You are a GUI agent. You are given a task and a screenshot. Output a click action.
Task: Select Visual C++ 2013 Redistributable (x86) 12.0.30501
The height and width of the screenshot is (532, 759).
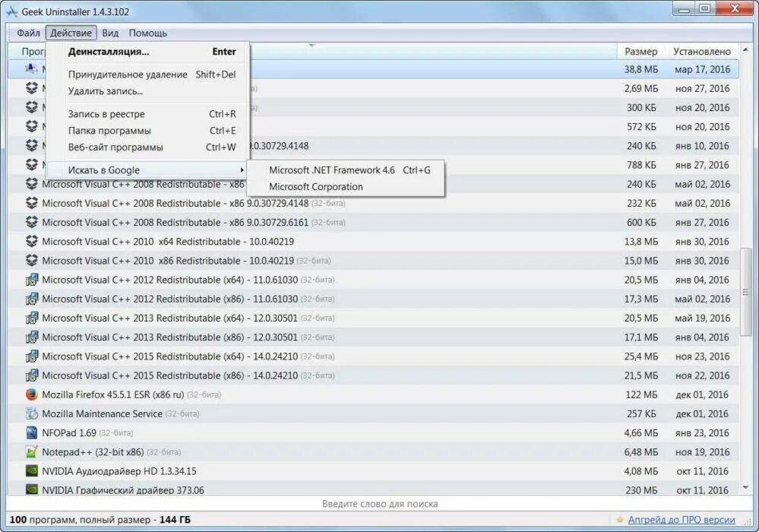tap(373, 337)
